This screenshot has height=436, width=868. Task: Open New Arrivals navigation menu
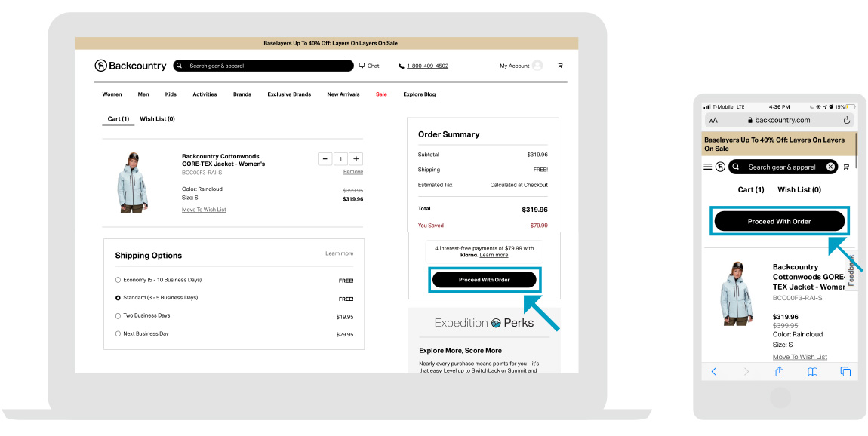click(343, 94)
